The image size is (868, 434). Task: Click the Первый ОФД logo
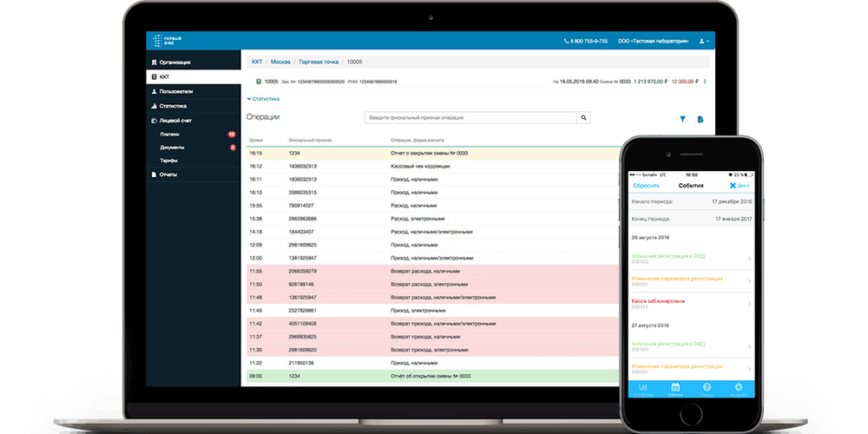(168, 41)
